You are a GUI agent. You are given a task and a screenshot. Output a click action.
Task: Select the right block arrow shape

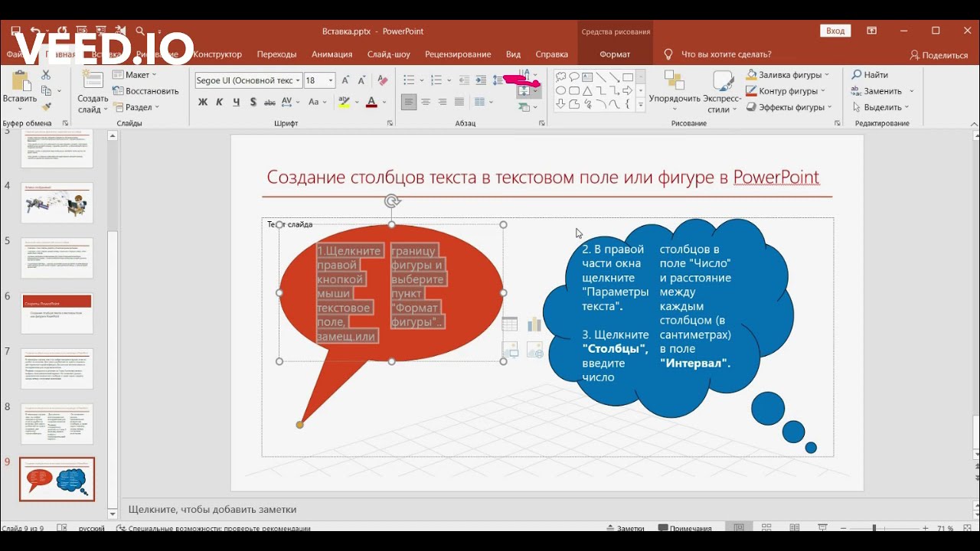pyautogui.click(x=628, y=91)
